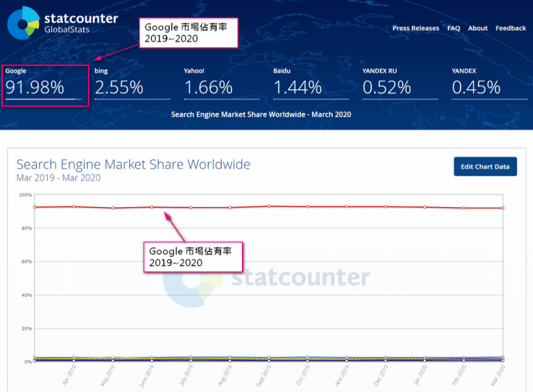Click the Google line point at Jan 2020

tap(425, 207)
